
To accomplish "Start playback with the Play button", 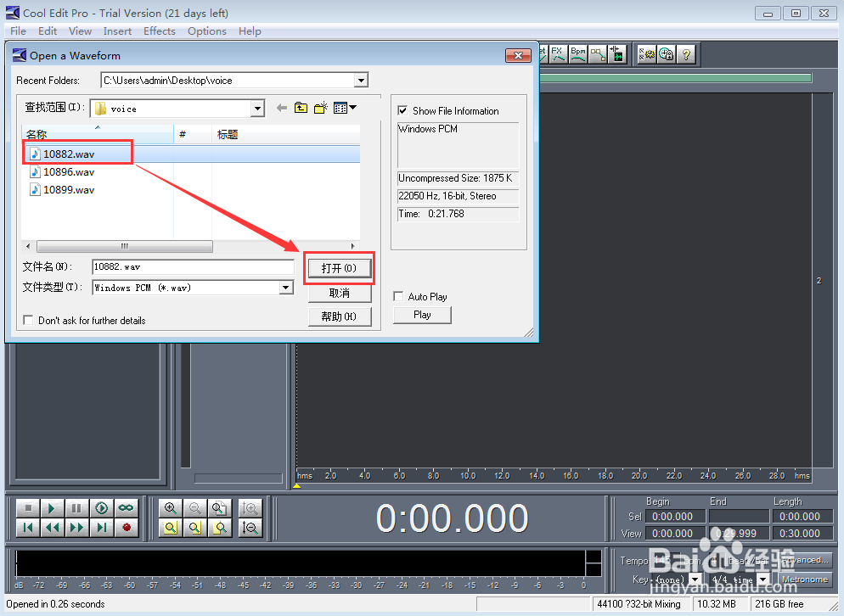I will pyautogui.click(x=52, y=508).
